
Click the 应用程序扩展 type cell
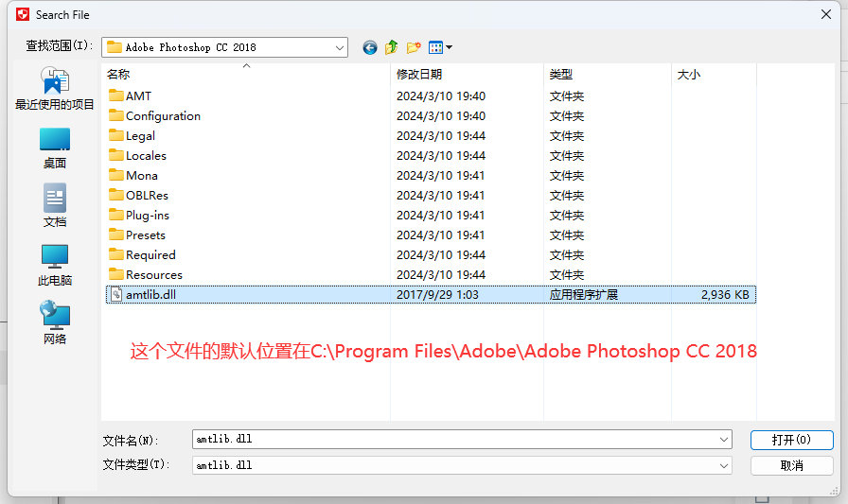[x=584, y=294]
